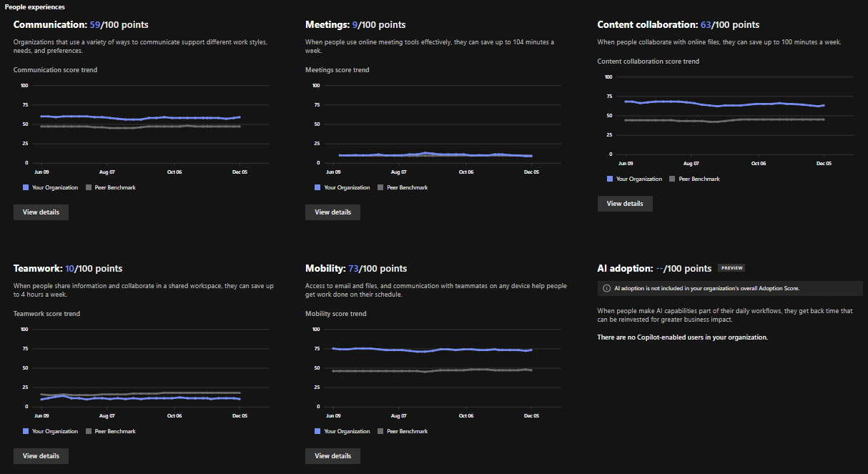Screen dimensions: 868x474
Task: Click the Peer Benchmark legend under Meetings
Action: pos(380,187)
